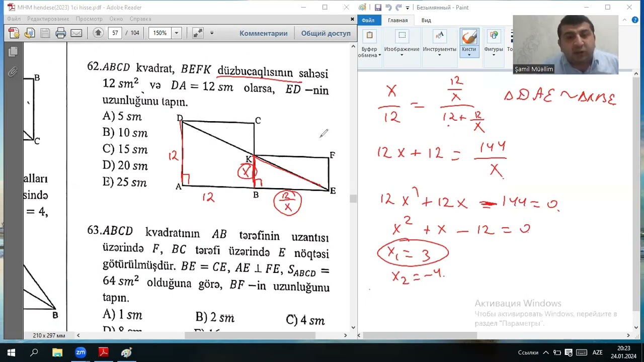
Task: Expand the Буфер обмена dropdown arrow
Action: pyautogui.click(x=379, y=55)
